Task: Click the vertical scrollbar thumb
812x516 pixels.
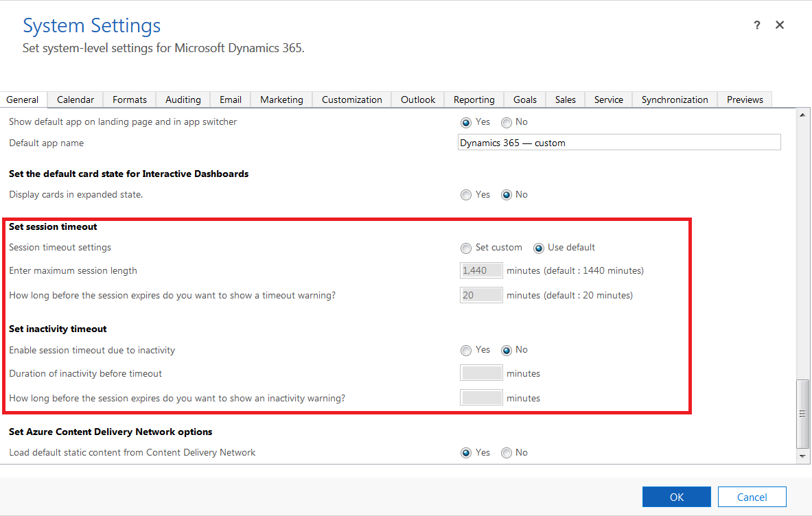Action: pos(801,413)
